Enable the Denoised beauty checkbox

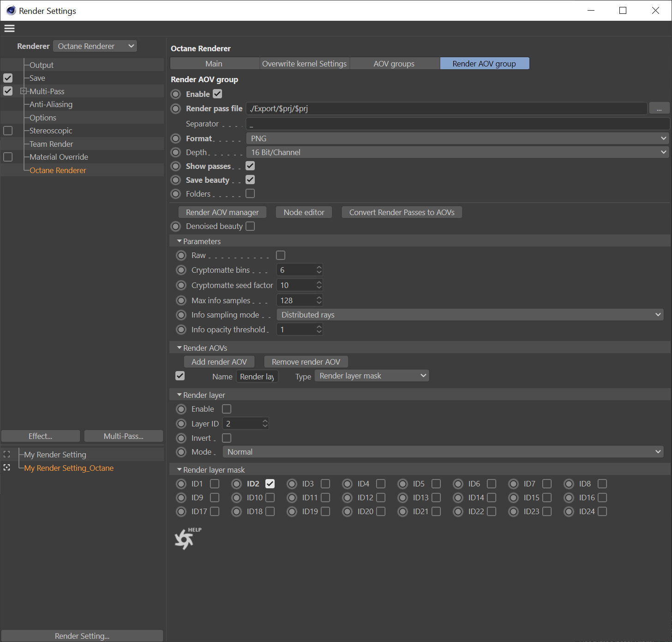tap(250, 226)
